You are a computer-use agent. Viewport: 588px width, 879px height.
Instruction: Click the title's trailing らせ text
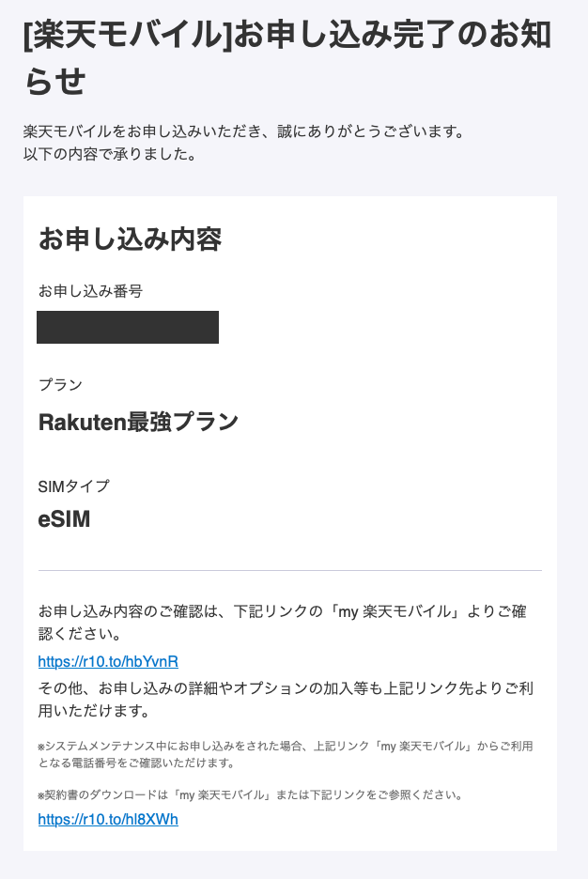[x=54, y=80]
